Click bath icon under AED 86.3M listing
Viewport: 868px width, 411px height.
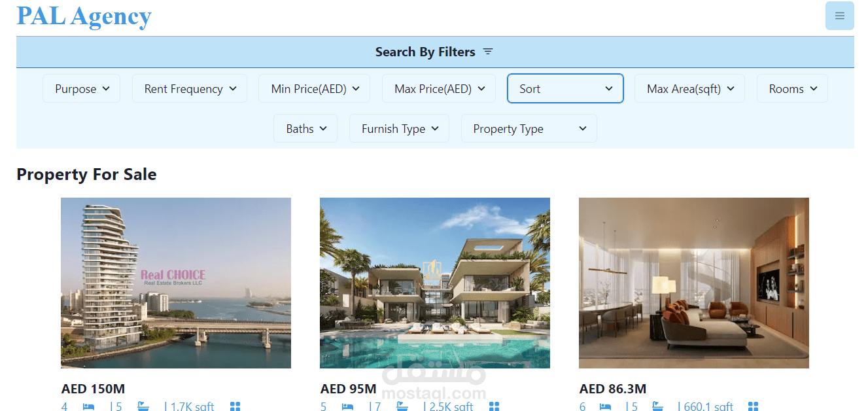pyautogui.click(x=657, y=407)
